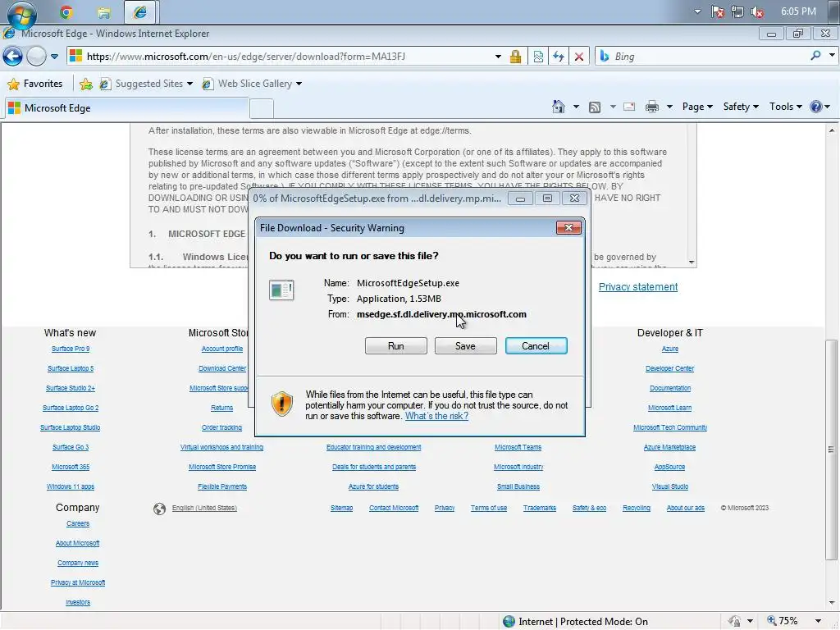Open the Favorites button
The height and width of the screenshot is (630, 840).
(x=35, y=84)
